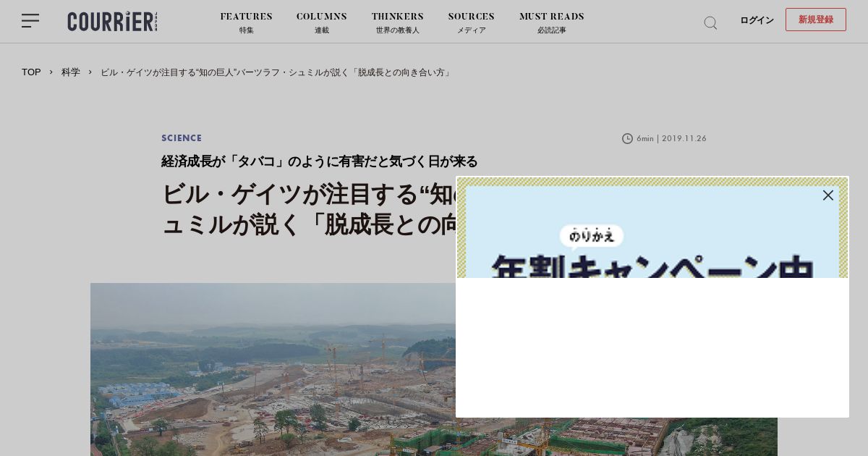Go to THINKERS 世界の教養人
The height and width of the screenshot is (456, 868).
(398, 22)
